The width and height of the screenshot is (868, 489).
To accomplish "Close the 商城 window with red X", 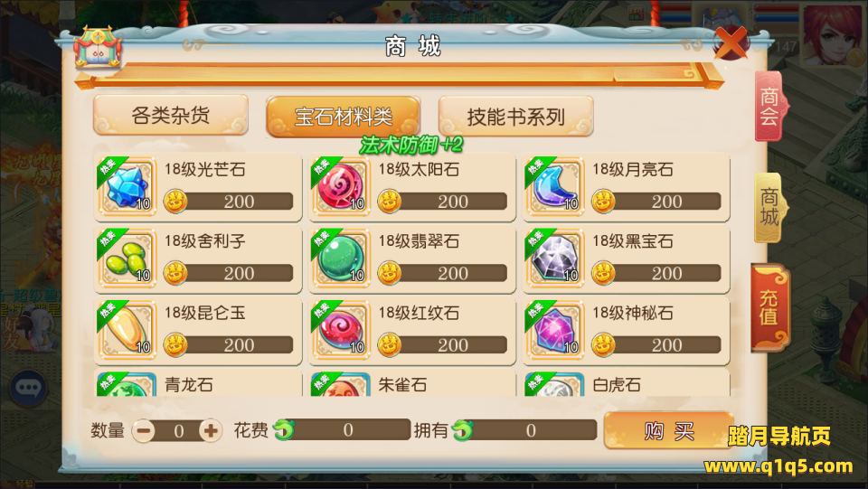I will pyautogui.click(x=731, y=42).
